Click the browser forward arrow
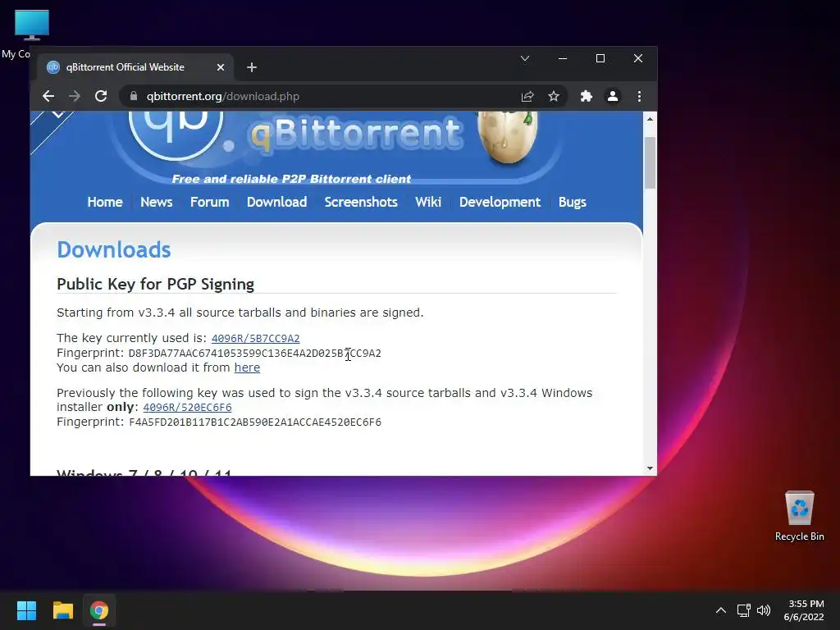840x630 pixels. tap(75, 97)
